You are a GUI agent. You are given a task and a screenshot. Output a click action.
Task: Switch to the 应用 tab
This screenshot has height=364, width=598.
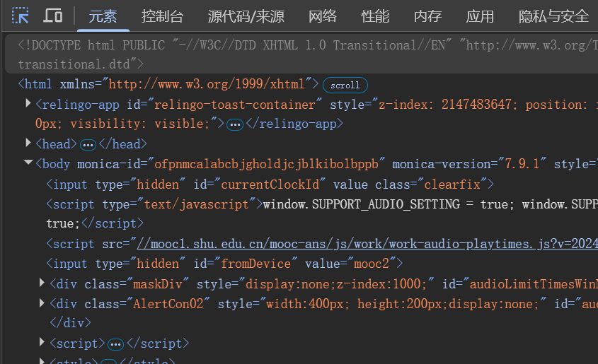click(480, 16)
